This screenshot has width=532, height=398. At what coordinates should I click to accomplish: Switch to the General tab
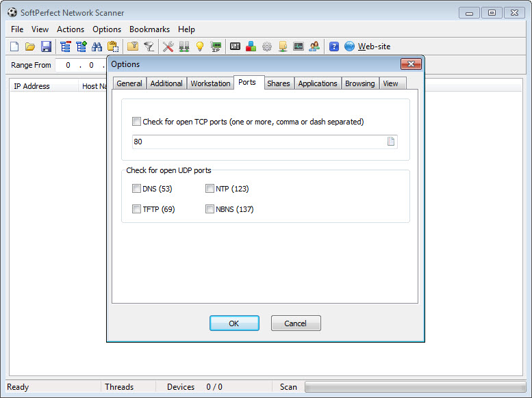[129, 83]
